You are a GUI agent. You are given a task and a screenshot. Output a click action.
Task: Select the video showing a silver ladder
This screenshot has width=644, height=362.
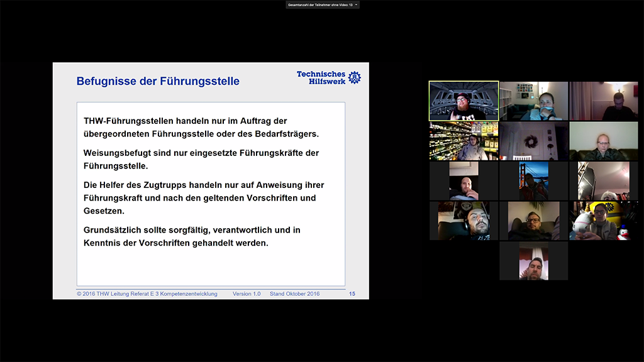click(604, 181)
